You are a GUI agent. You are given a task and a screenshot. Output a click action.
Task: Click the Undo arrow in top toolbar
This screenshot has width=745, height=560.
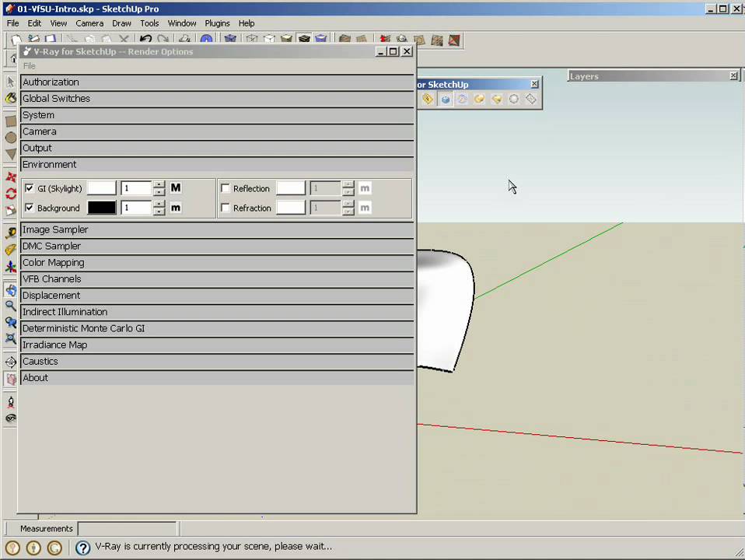tap(146, 40)
